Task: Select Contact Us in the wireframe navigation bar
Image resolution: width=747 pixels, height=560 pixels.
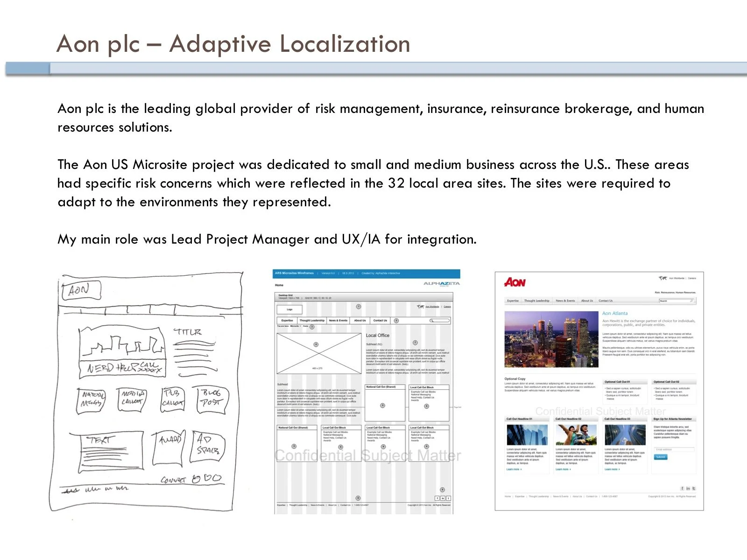Action: (380, 321)
